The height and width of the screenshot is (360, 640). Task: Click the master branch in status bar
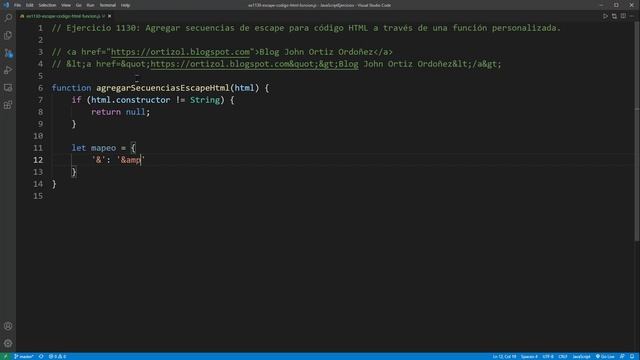[24, 356]
